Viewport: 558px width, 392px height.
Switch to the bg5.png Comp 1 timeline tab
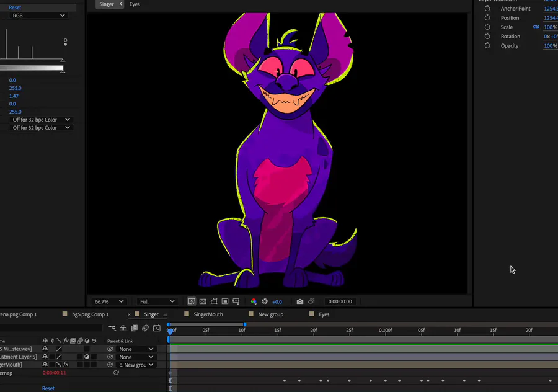tap(91, 314)
